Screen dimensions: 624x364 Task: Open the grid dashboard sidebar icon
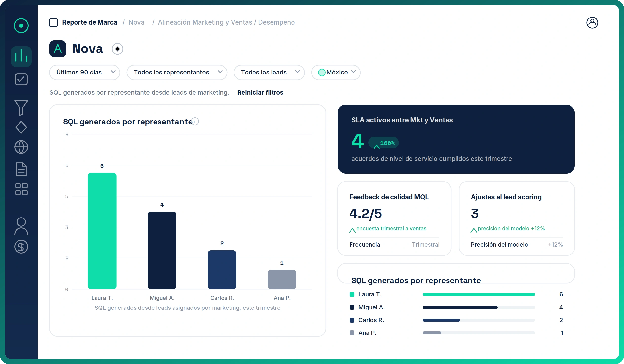click(21, 189)
